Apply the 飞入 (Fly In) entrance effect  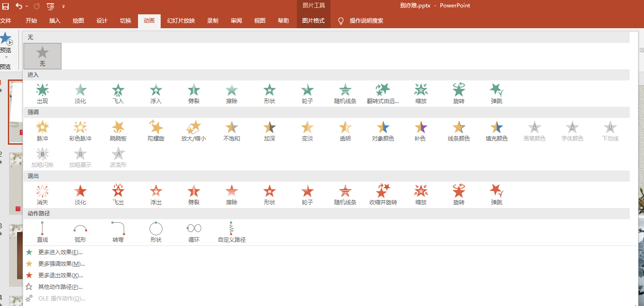[x=118, y=93]
